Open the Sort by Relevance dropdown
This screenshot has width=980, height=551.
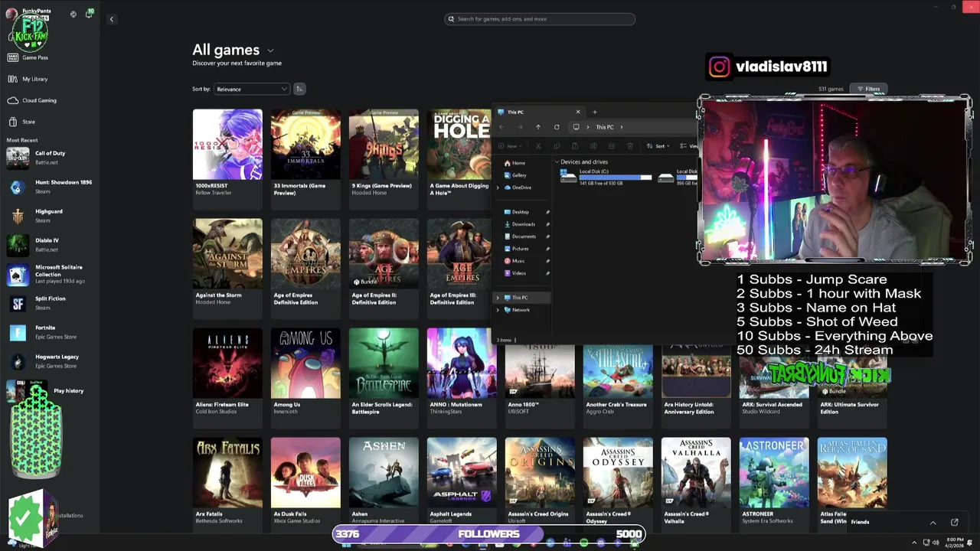[x=251, y=89]
